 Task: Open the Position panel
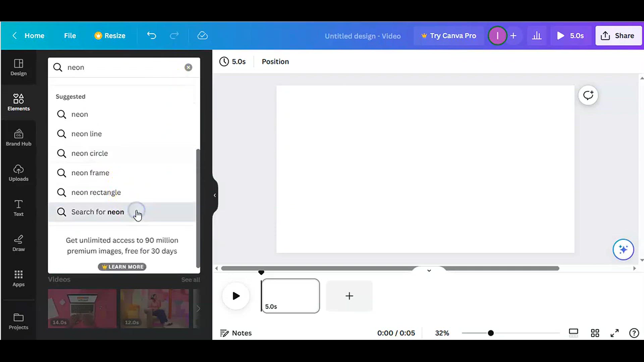(275, 62)
